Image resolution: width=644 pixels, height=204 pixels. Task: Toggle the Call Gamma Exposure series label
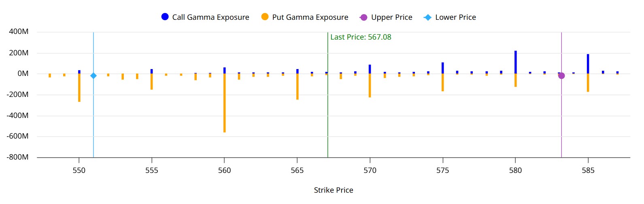(210, 17)
